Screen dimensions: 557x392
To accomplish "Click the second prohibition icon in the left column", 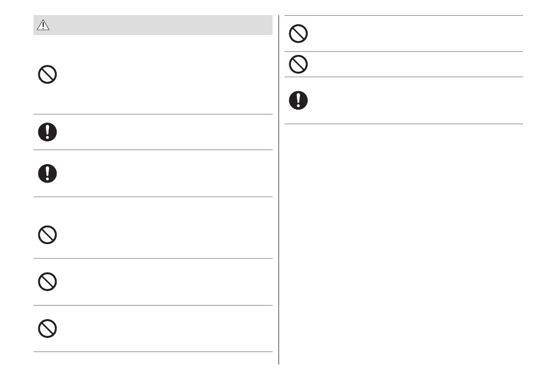I will click(x=47, y=235).
